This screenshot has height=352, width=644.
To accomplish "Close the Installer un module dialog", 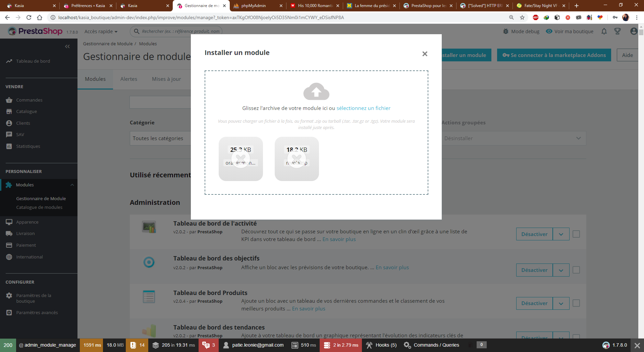I will (x=425, y=54).
